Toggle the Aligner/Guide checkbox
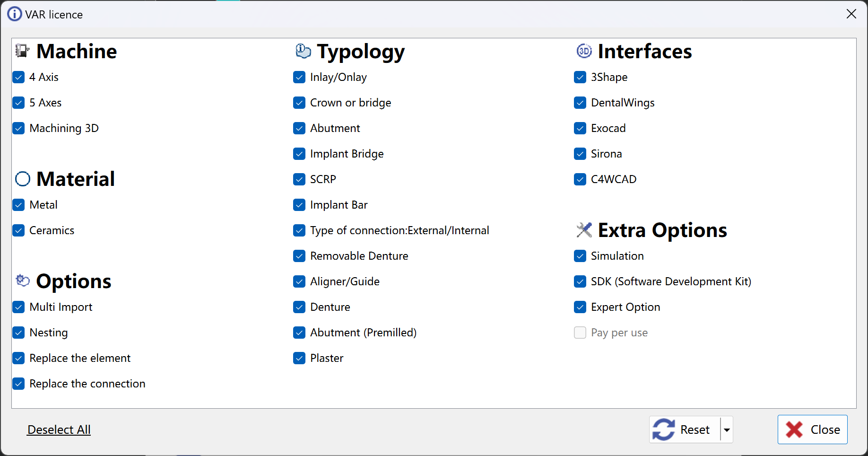868x456 pixels. tap(299, 281)
